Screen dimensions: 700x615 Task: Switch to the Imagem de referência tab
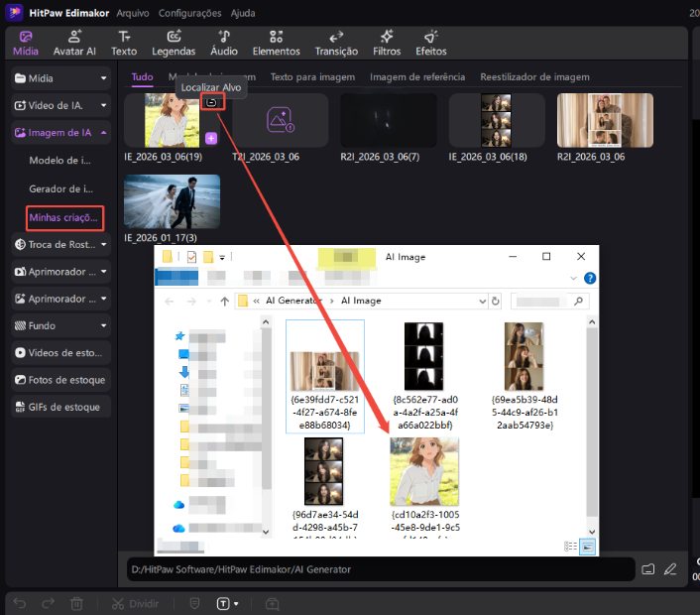click(x=416, y=76)
